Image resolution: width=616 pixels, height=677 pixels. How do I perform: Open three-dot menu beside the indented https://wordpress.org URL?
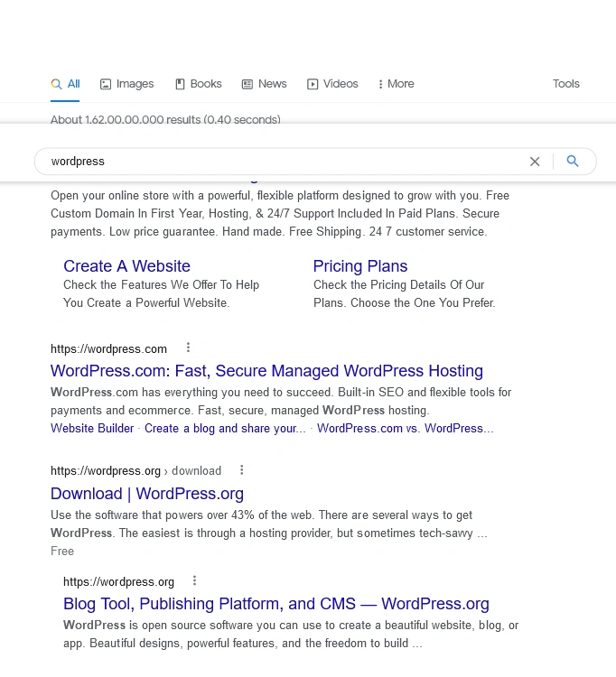pyautogui.click(x=194, y=580)
